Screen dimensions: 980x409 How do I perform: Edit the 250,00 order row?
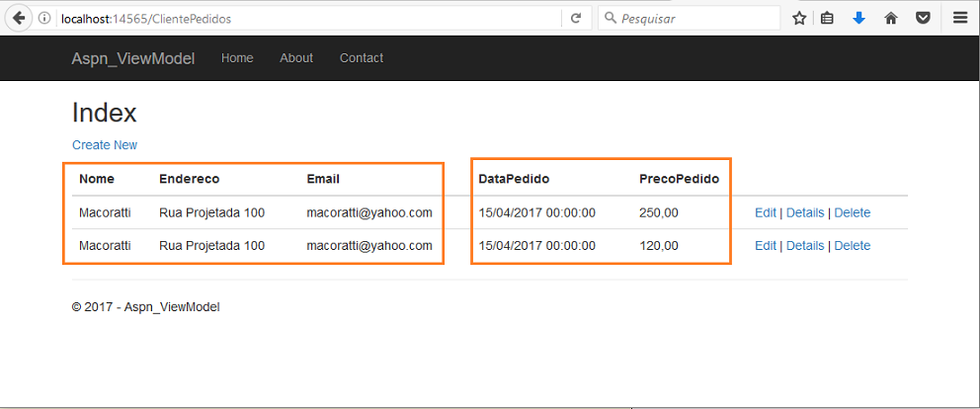click(x=765, y=212)
